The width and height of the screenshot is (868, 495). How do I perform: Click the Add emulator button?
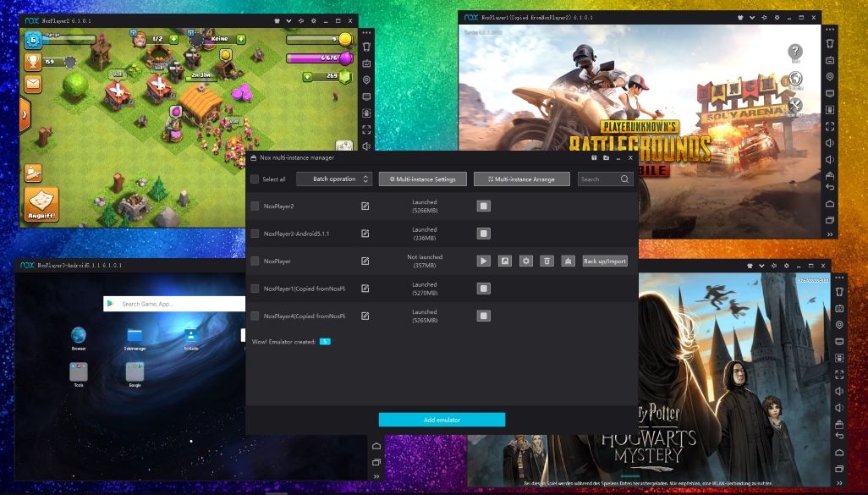(x=442, y=420)
